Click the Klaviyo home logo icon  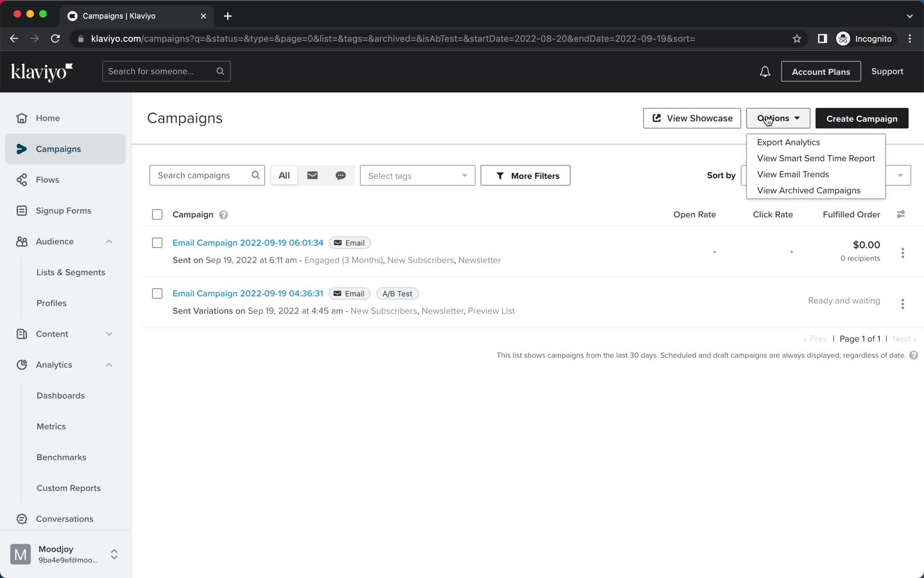[x=42, y=71]
